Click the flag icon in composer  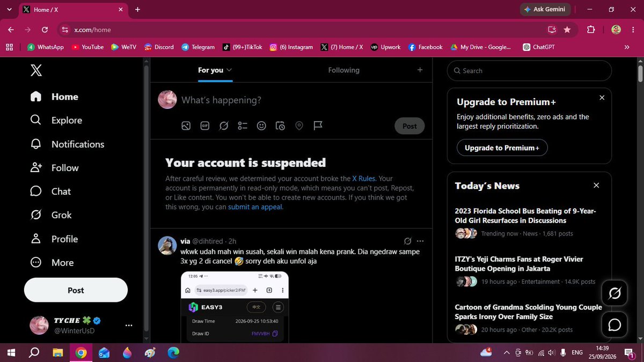coord(318,125)
